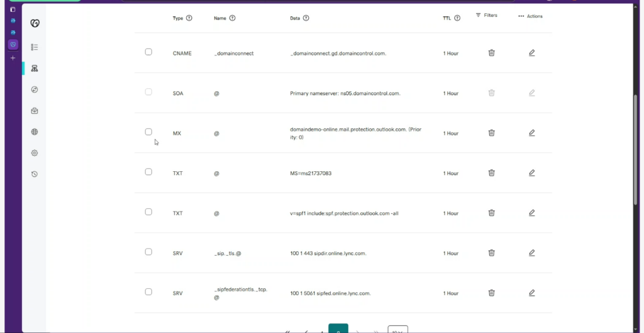Image resolution: width=644 pixels, height=333 pixels.
Task: Open the settings gear in sidebar
Action: point(35,153)
